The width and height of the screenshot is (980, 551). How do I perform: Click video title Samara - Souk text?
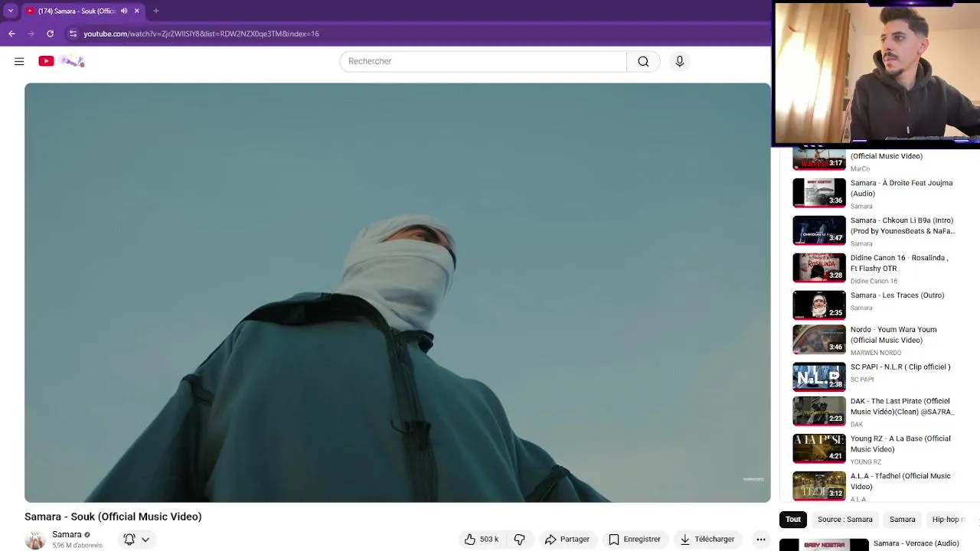click(x=113, y=517)
